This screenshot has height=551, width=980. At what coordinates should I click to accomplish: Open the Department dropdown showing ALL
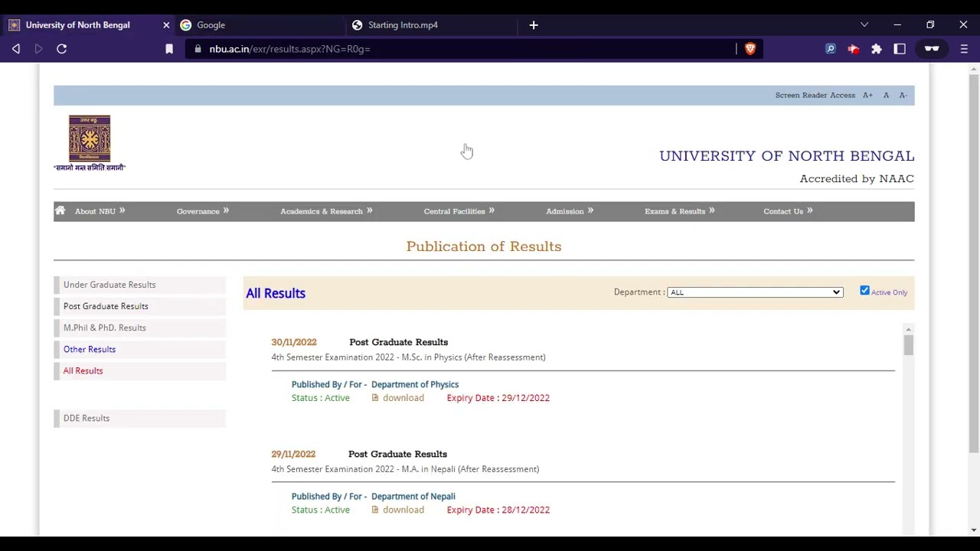tap(755, 292)
